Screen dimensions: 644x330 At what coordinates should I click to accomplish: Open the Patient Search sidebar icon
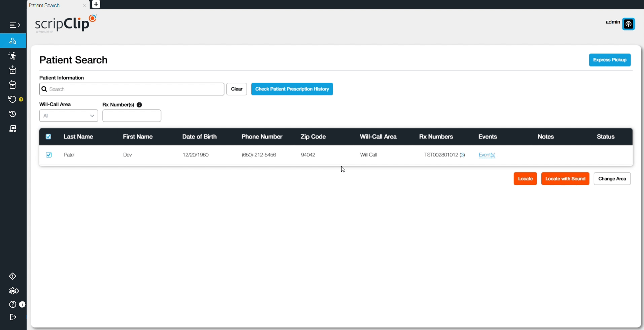[12, 41]
